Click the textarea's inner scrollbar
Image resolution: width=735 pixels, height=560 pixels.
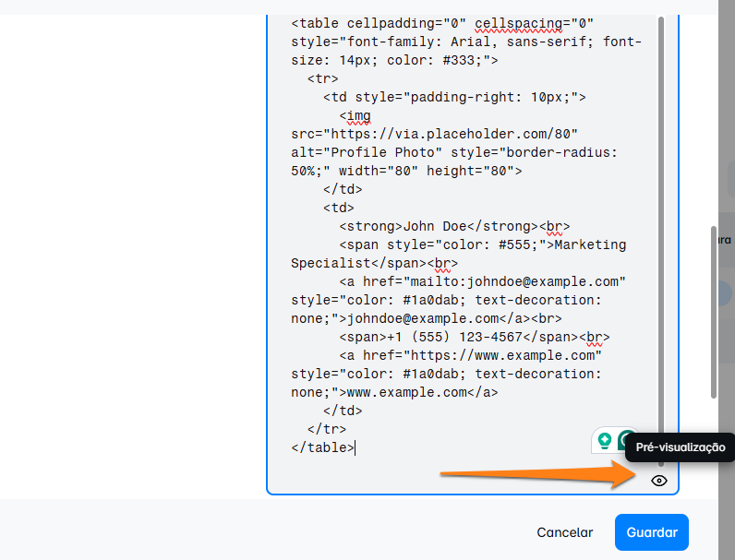tap(661, 241)
